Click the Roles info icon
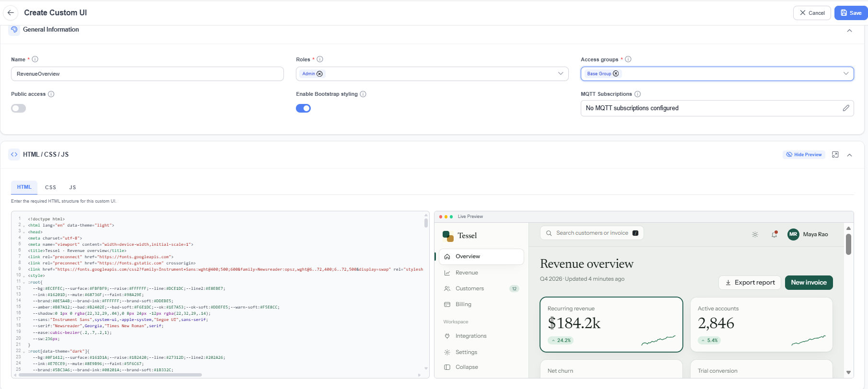 pyautogui.click(x=320, y=59)
